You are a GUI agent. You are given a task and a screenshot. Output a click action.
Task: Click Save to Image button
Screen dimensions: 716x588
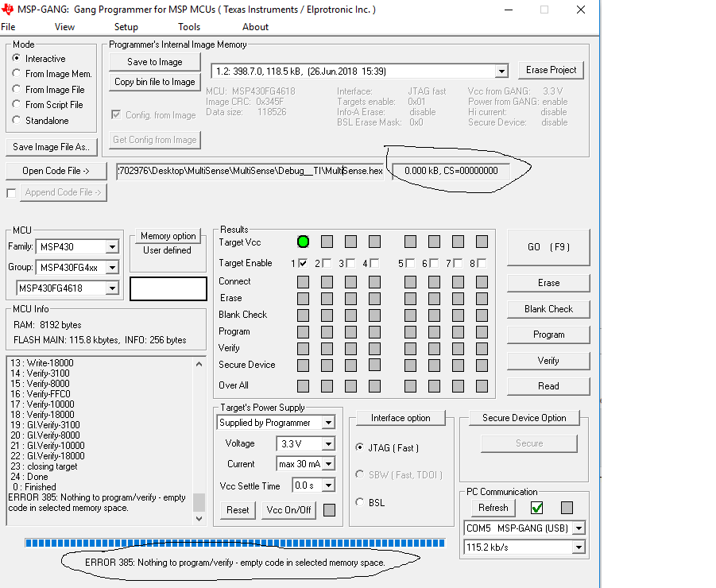pyautogui.click(x=155, y=62)
